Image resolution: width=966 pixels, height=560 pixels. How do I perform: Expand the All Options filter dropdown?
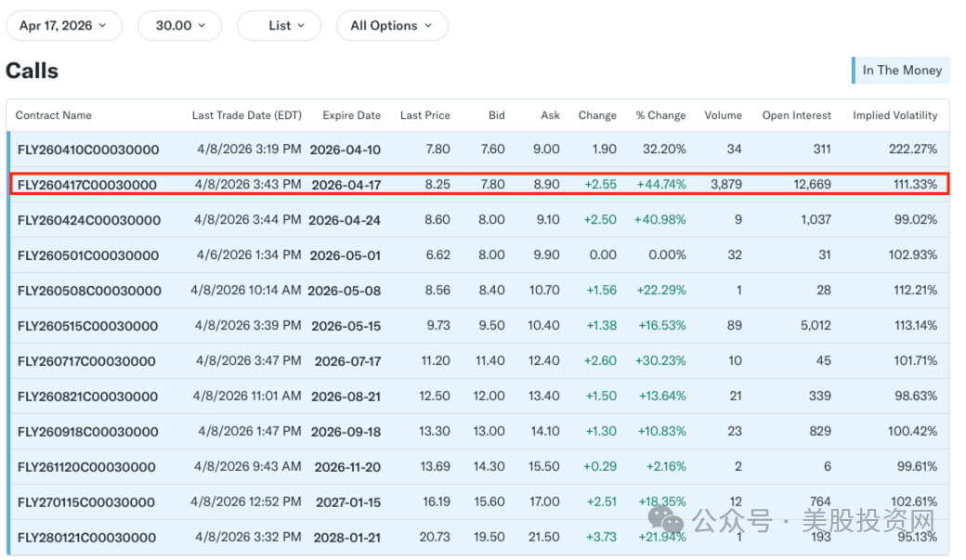click(x=392, y=26)
